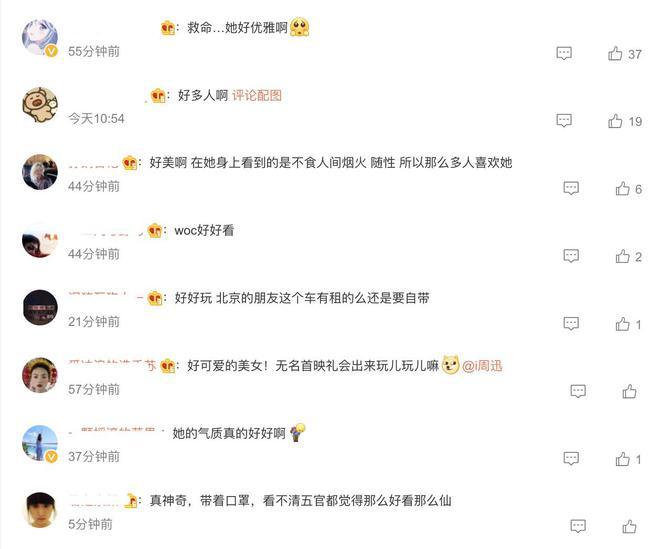Reply to the comment about '不食人间烟火'
Image resolution: width=660 pixels, height=549 pixels.
[571, 188]
